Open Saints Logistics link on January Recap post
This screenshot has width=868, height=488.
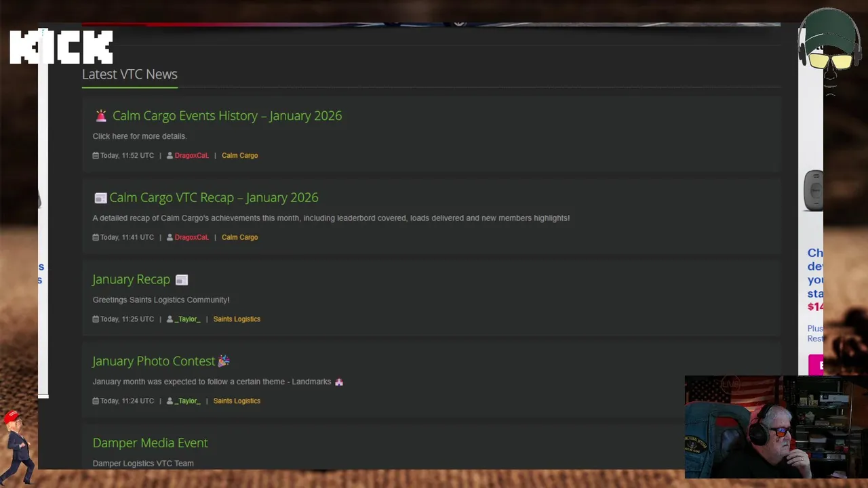[x=237, y=319]
